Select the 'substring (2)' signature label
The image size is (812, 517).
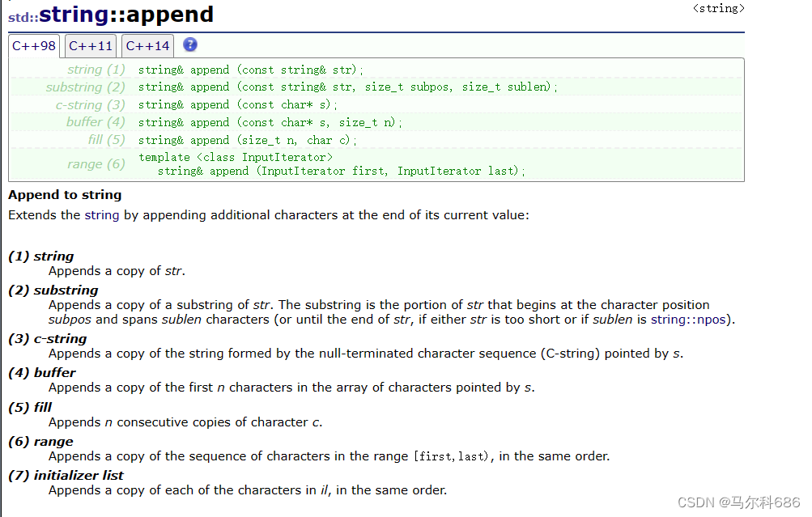[86, 87]
